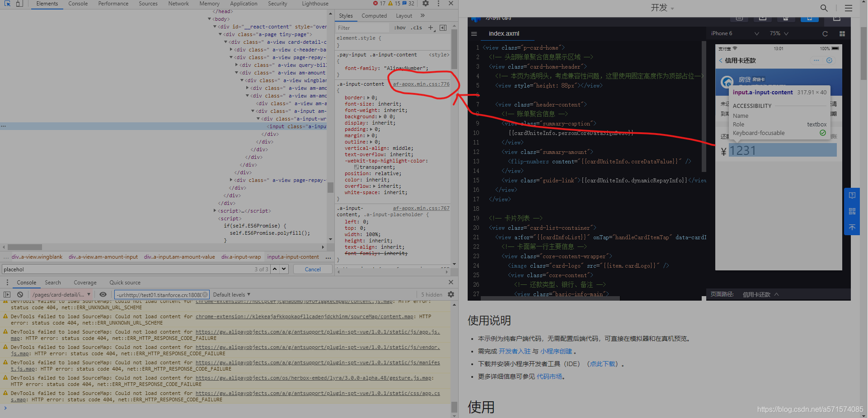This screenshot has height=418, width=868.
Task: Open the Default levels log dropdown
Action: click(x=231, y=295)
